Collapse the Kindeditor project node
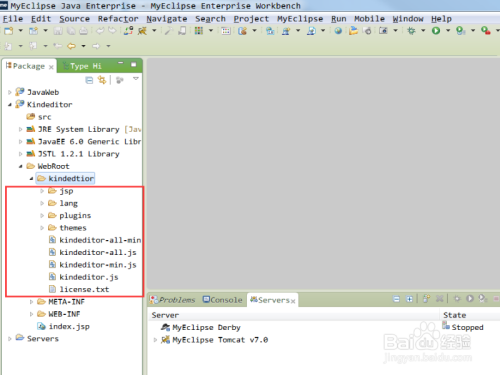 [x=10, y=105]
